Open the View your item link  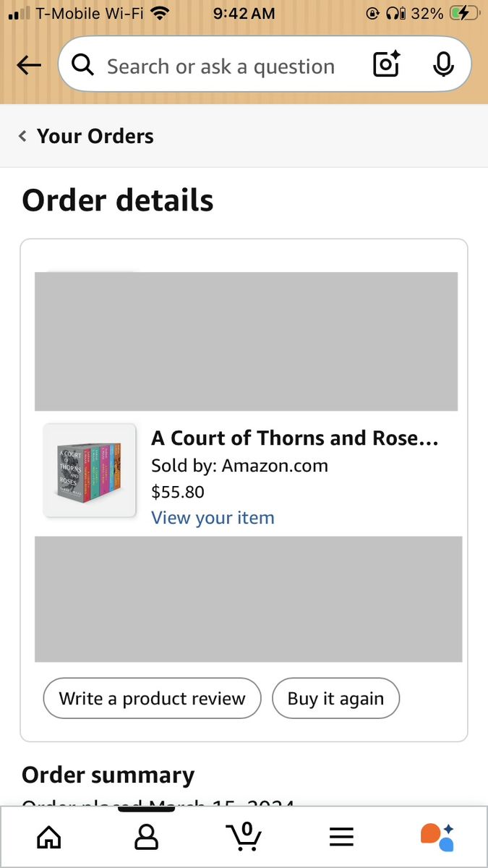pos(213,518)
